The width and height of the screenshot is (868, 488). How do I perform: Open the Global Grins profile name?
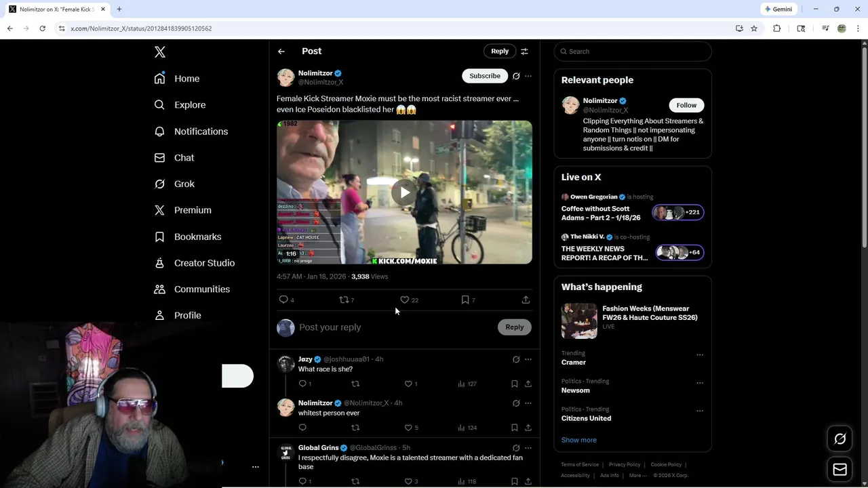pos(318,448)
